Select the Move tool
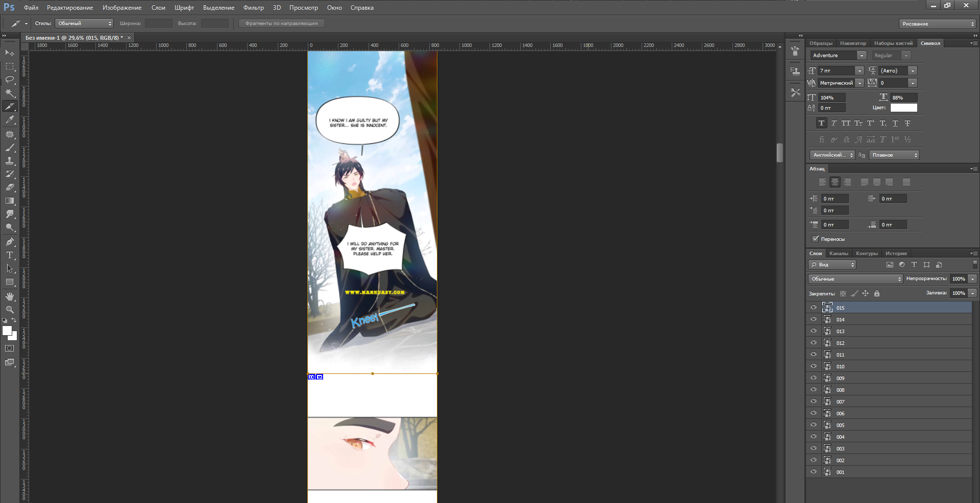 [10, 53]
